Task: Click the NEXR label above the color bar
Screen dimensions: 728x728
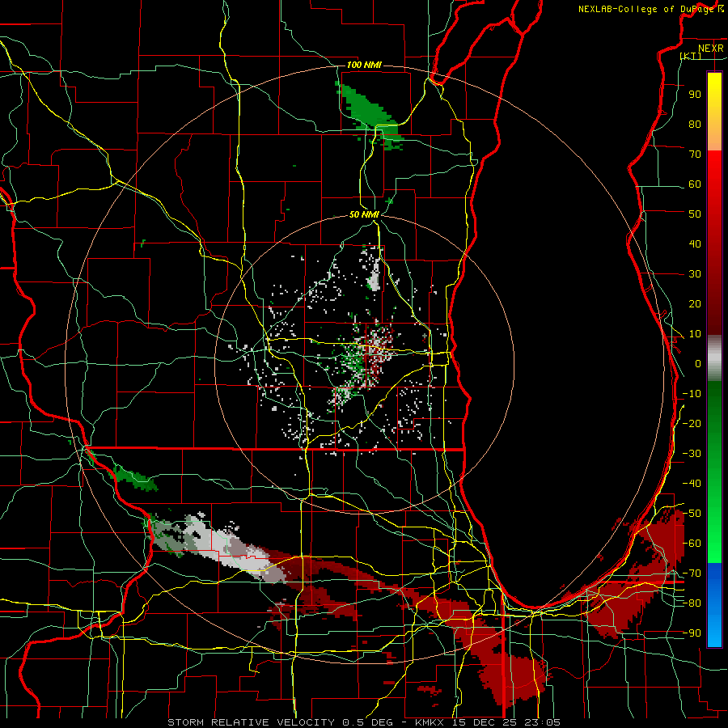Action: click(711, 49)
